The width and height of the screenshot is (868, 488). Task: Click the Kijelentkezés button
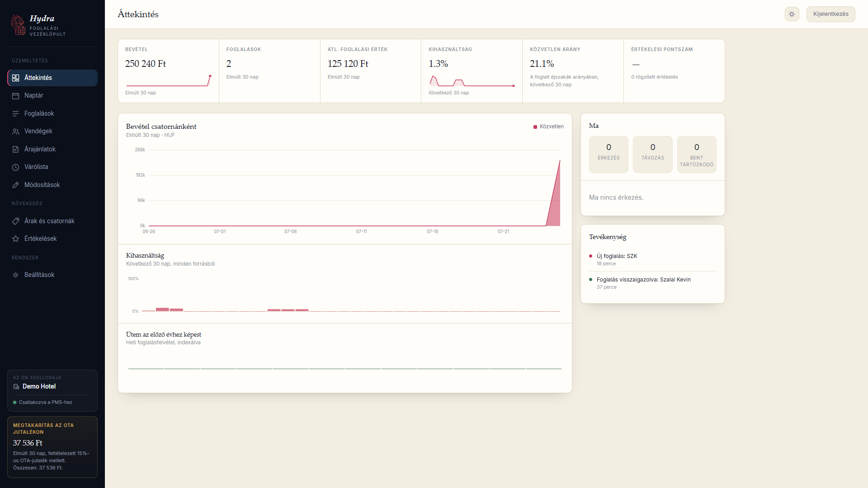coord(830,14)
